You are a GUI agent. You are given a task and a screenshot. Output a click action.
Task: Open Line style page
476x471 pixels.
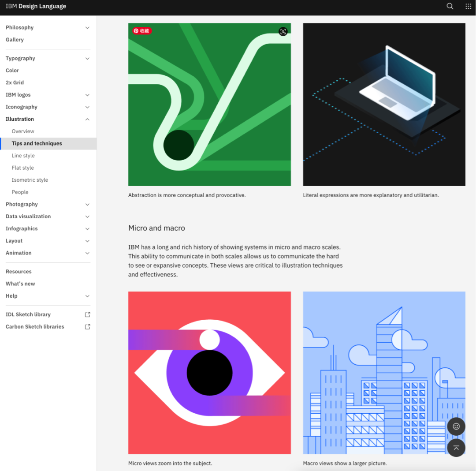(x=23, y=156)
